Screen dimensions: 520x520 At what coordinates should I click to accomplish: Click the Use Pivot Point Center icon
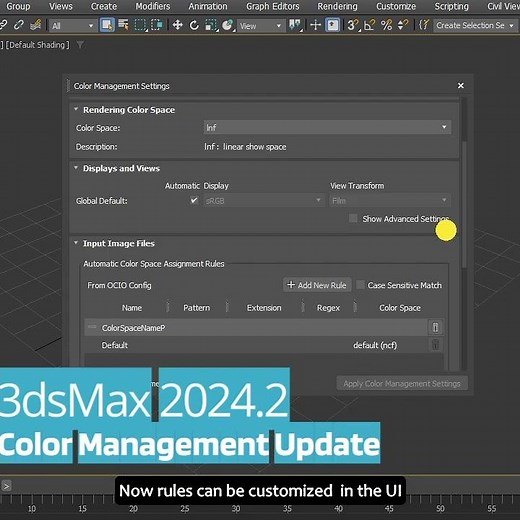[x=295, y=25]
